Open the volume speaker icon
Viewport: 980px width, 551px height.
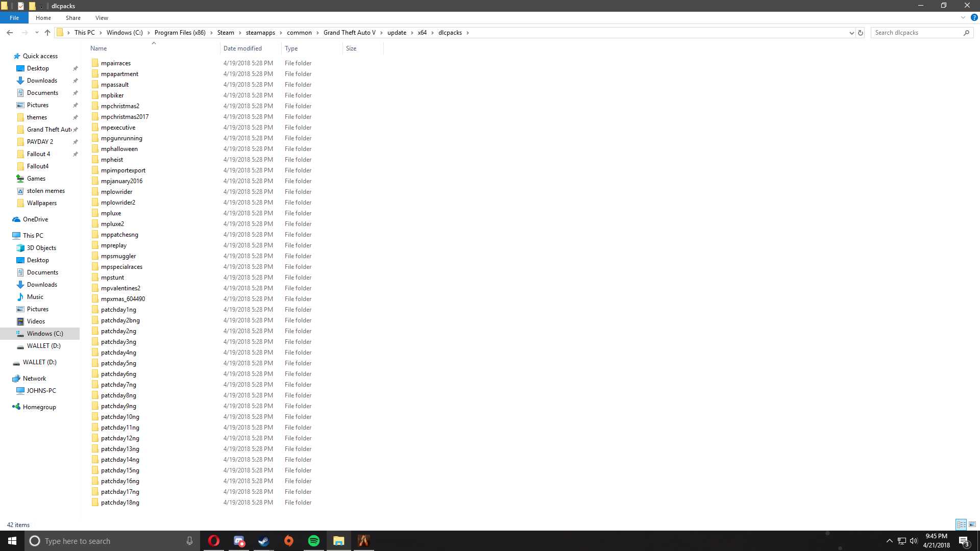(x=914, y=541)
